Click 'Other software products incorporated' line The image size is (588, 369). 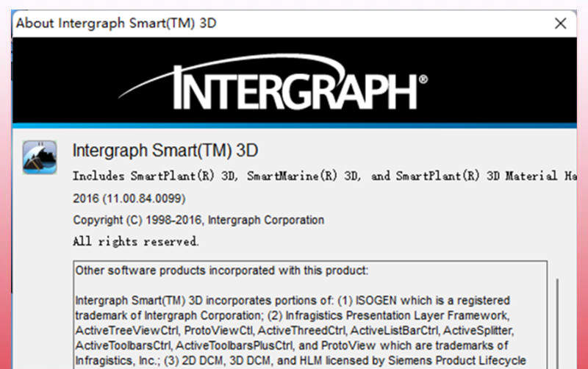pos(222,271)
